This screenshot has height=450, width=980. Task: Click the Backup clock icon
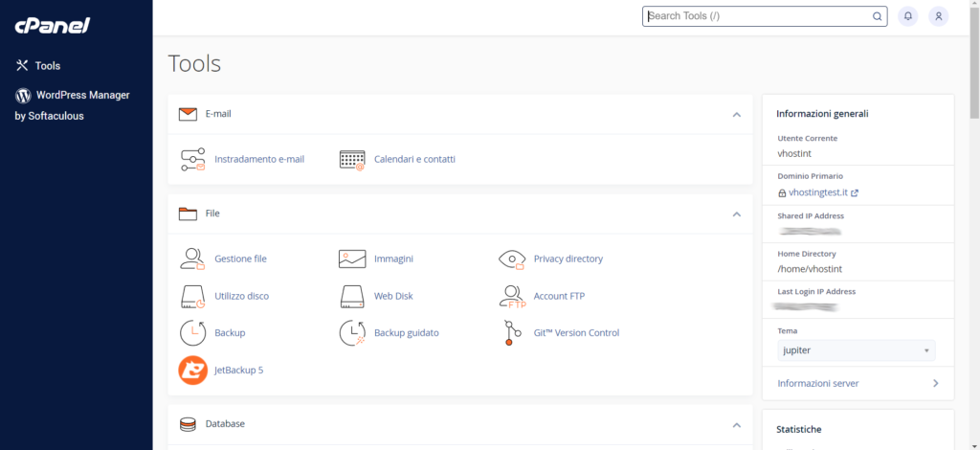click(x=192, y=332)
